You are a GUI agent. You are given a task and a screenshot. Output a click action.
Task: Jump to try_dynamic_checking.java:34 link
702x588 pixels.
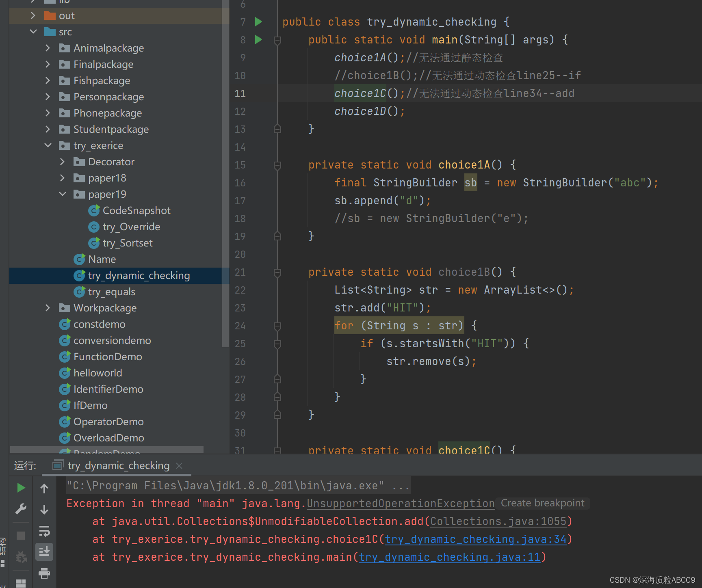(x=475, y=539)
